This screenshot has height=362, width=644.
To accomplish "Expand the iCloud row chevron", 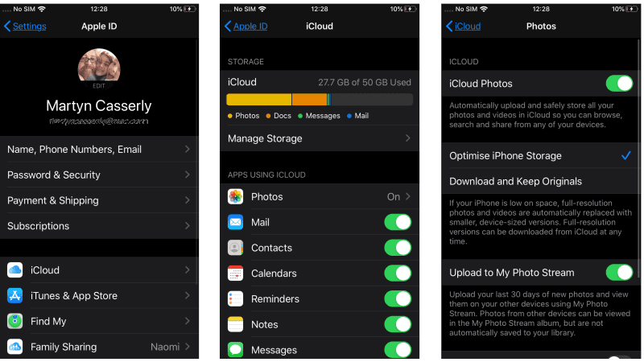I will coord(188,269).
